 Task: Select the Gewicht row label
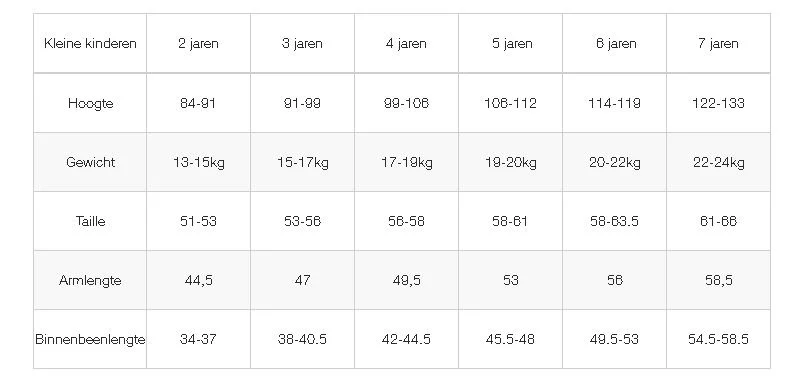(90, 162)
